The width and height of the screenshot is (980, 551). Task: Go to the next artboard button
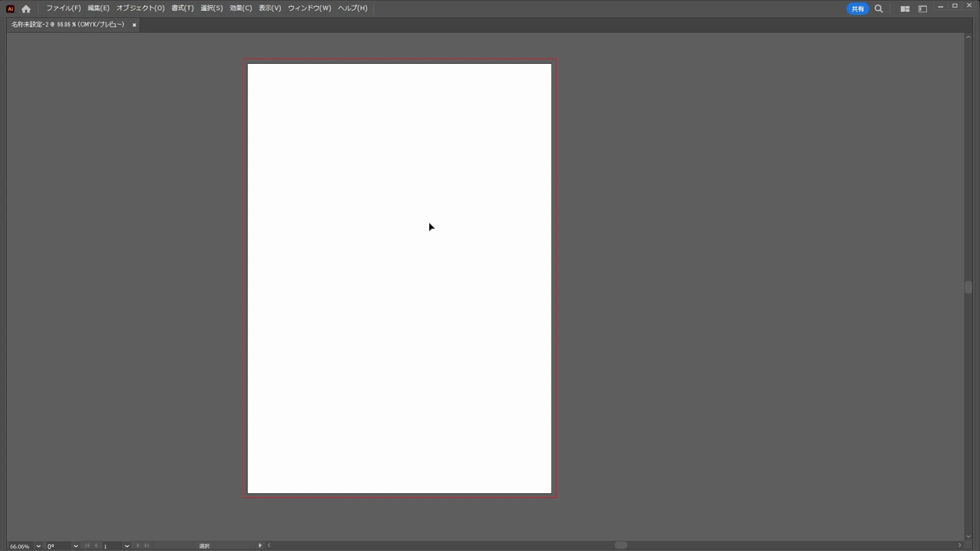(x=138, y=545)
